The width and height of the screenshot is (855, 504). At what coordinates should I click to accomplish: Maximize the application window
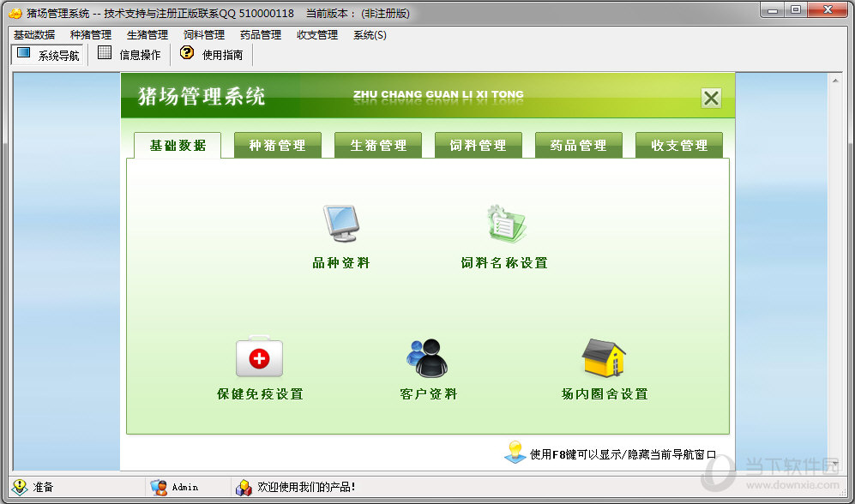pos(796,9)
